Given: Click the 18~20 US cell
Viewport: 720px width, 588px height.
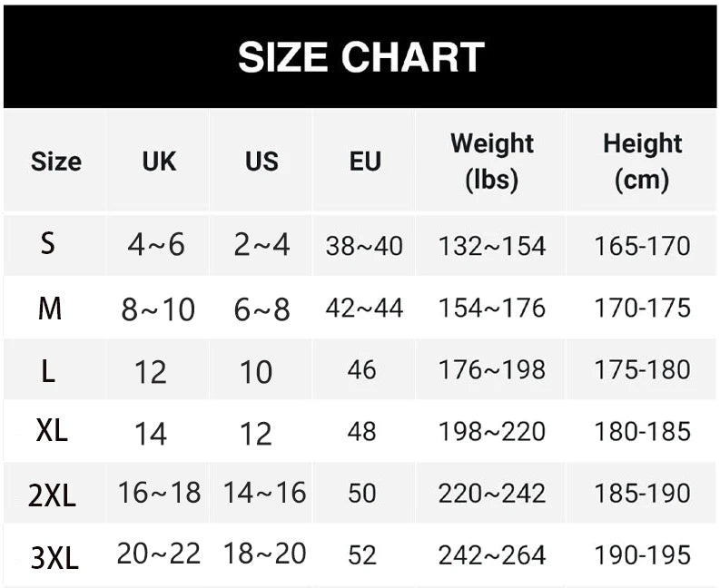Looking at the screenshot, I should (264, 554).
